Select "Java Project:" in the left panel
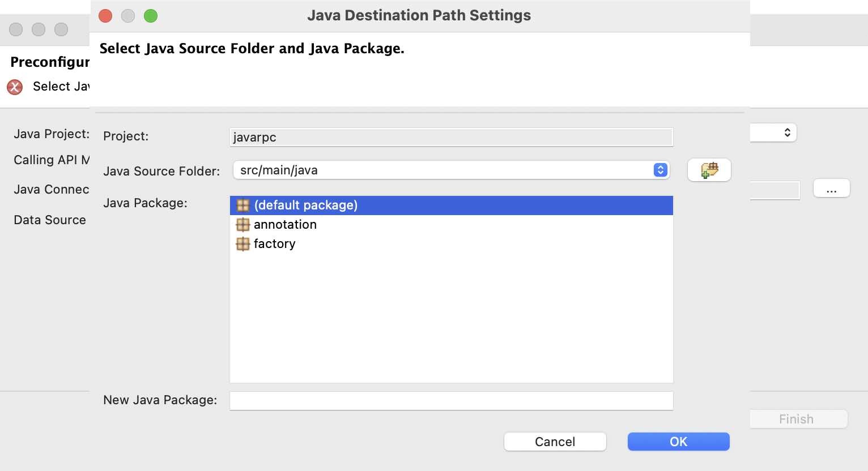Viewport: 868px width, 471px height. point(51,134)
